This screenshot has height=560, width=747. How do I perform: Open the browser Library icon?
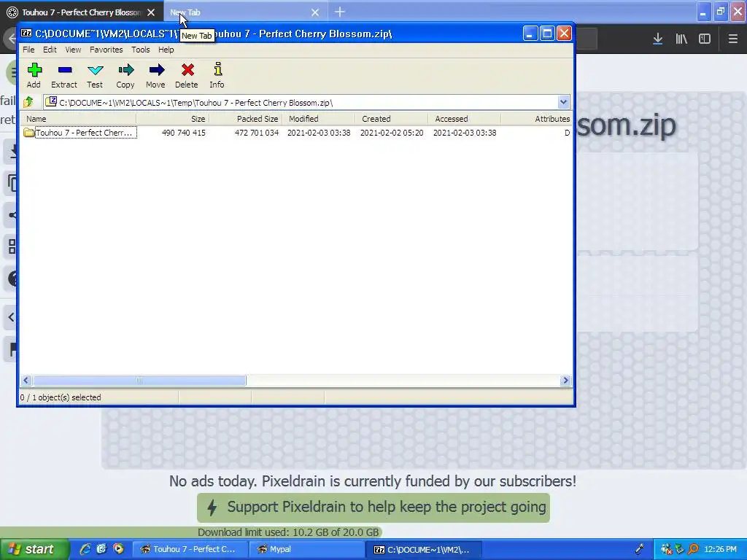point(681,39)
